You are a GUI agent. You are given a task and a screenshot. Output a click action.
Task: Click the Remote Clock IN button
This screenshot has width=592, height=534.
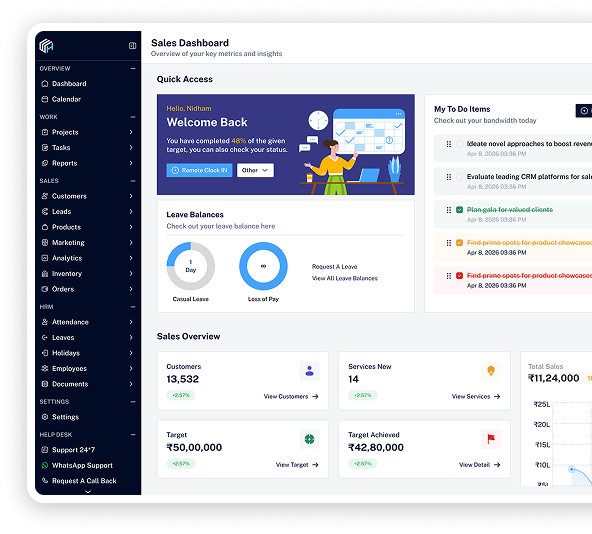click(x=199, y=170)
